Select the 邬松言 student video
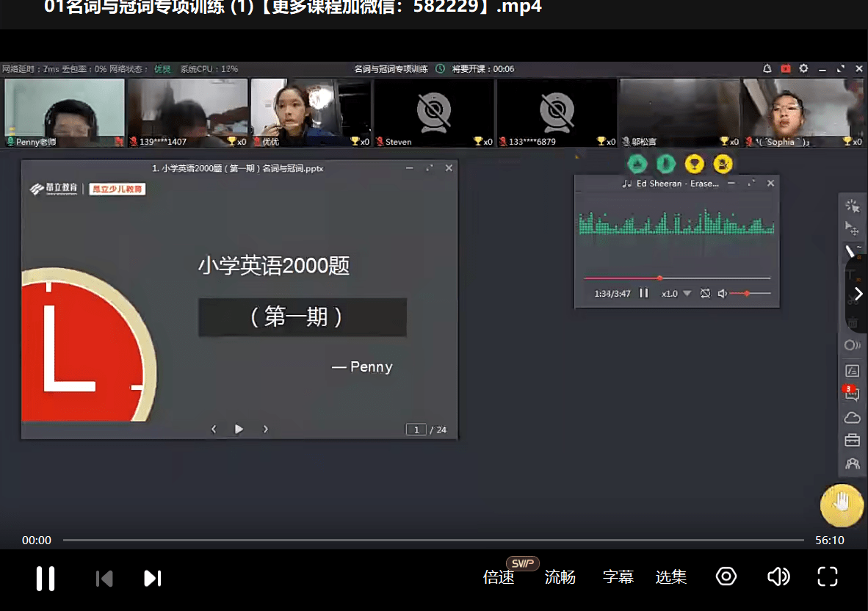Viewport: 868px width, 611px height. pos(680,113)
